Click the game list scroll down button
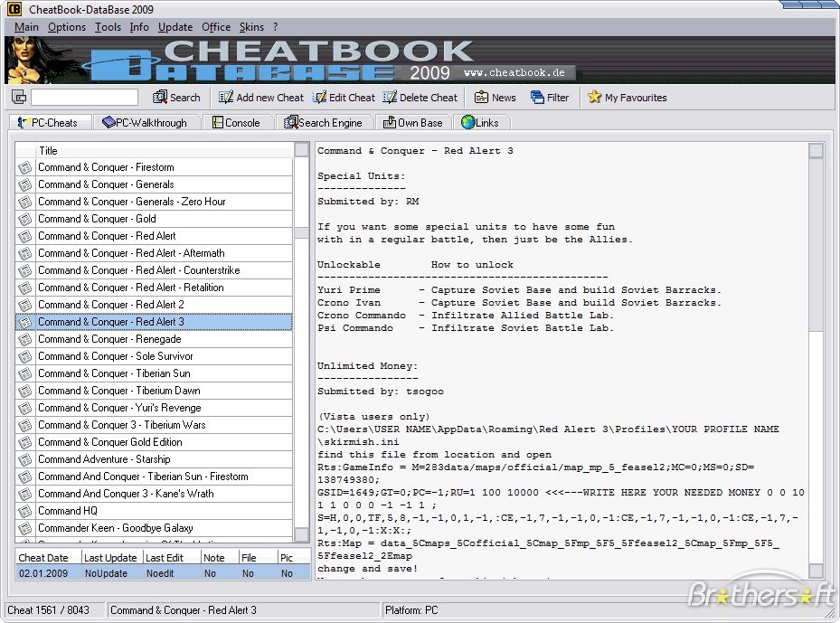 click(302, 534)
